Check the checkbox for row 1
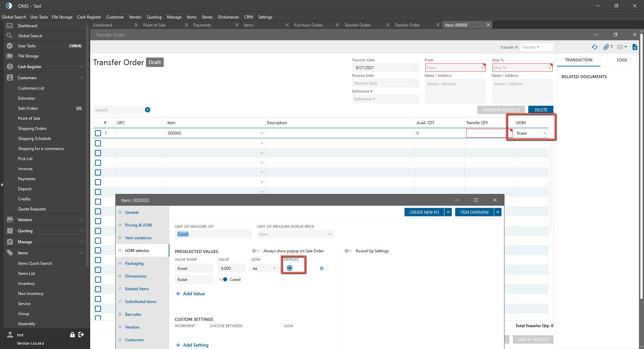 tap(98, 133)
